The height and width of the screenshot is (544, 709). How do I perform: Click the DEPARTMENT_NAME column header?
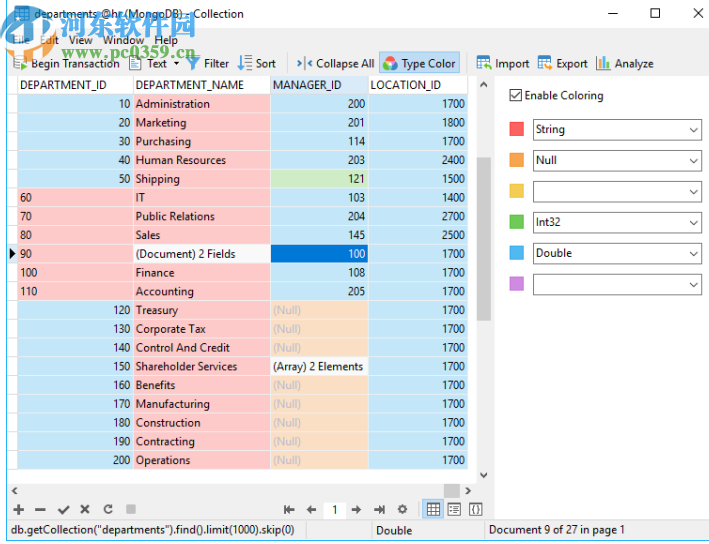[202, 85]
